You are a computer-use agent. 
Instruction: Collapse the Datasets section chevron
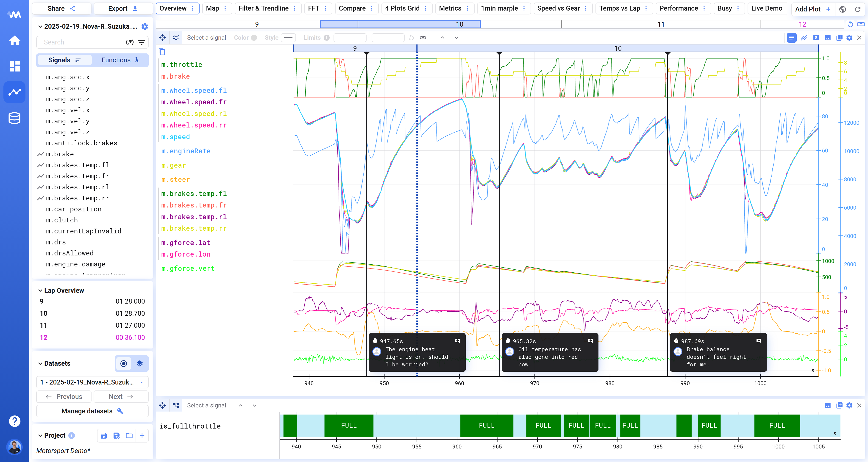[40, 363]
